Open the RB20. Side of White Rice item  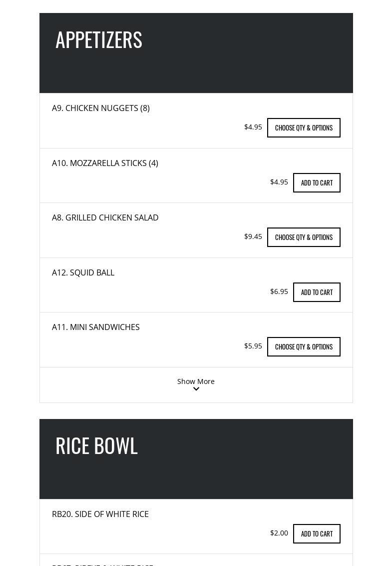click(x=100, y=514)
